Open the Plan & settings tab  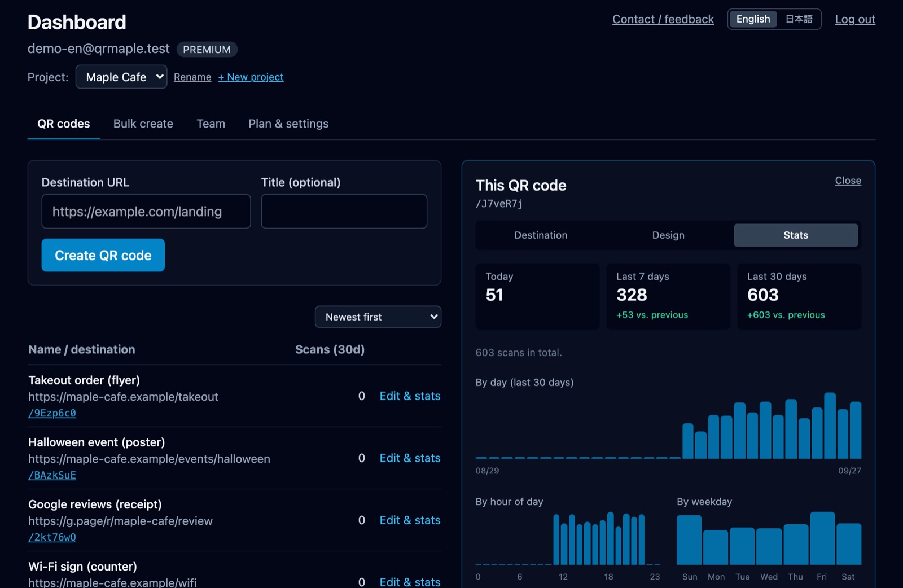288,124
